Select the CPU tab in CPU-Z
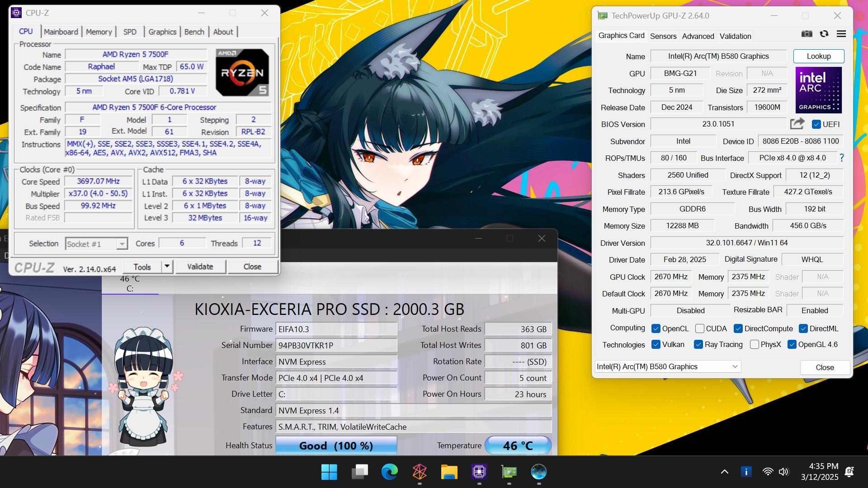Viewport: 868px width, 488px height. point(26,31)
